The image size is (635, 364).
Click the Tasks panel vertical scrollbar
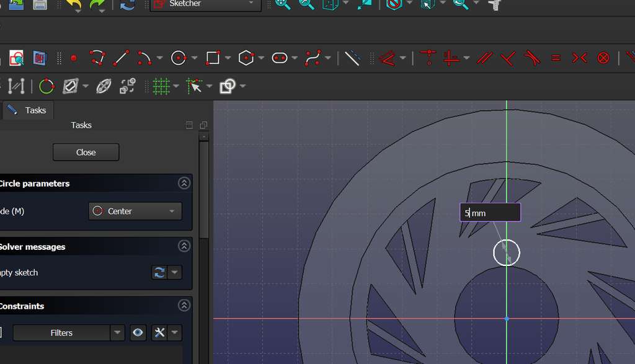pyautogui.click(x=203, y=190)
